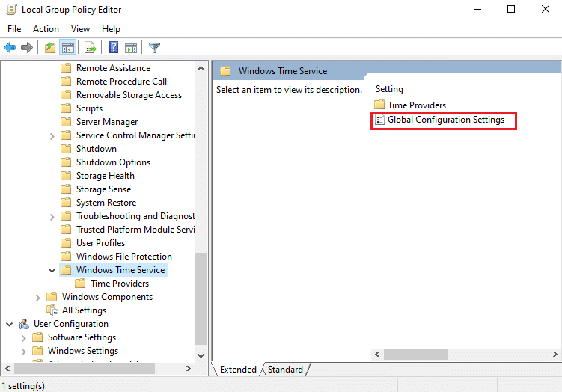
Task: Switch to the Standard tab
Action: (x=285, y=370)
